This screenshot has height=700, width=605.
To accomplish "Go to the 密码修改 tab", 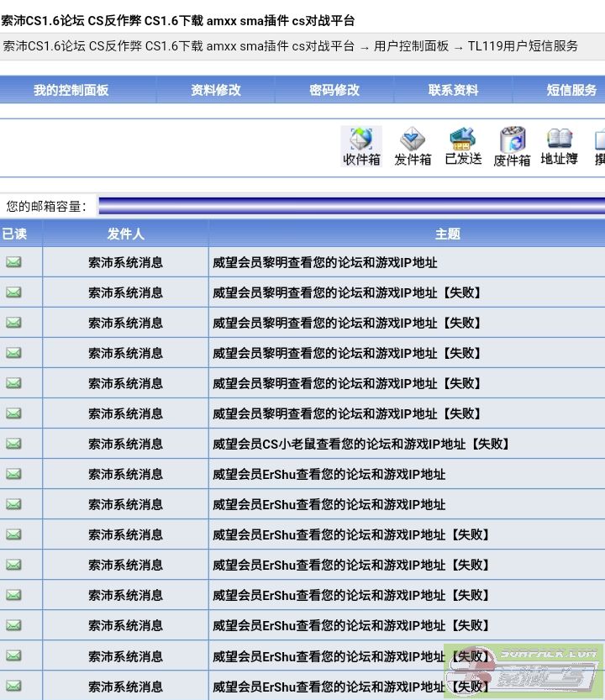I will point(334,90).
